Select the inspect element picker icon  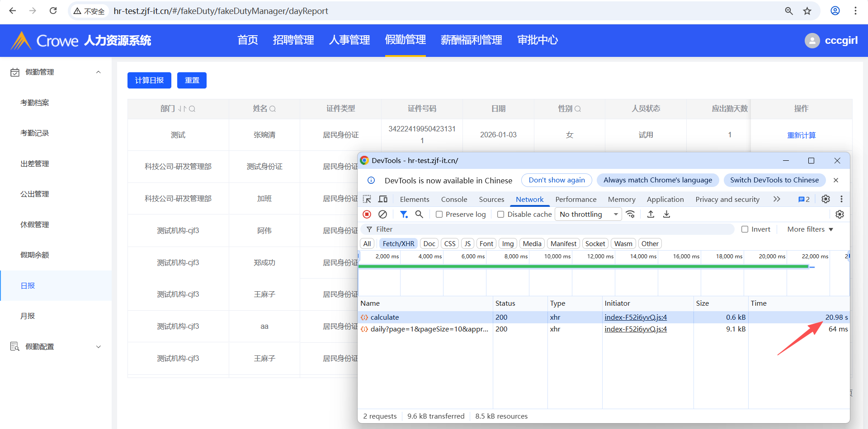click(367, 199)
